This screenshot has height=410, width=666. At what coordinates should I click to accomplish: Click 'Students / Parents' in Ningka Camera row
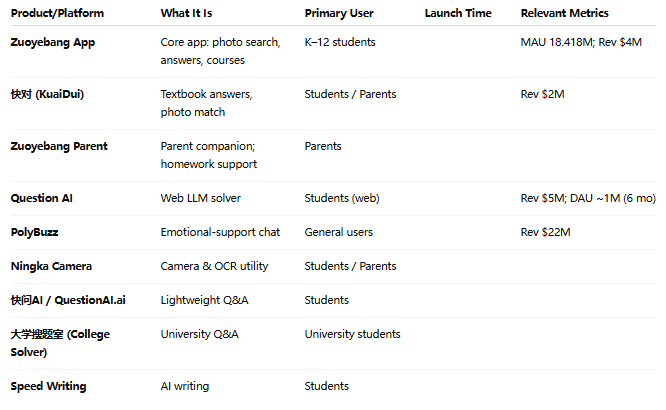click(350, 266)
